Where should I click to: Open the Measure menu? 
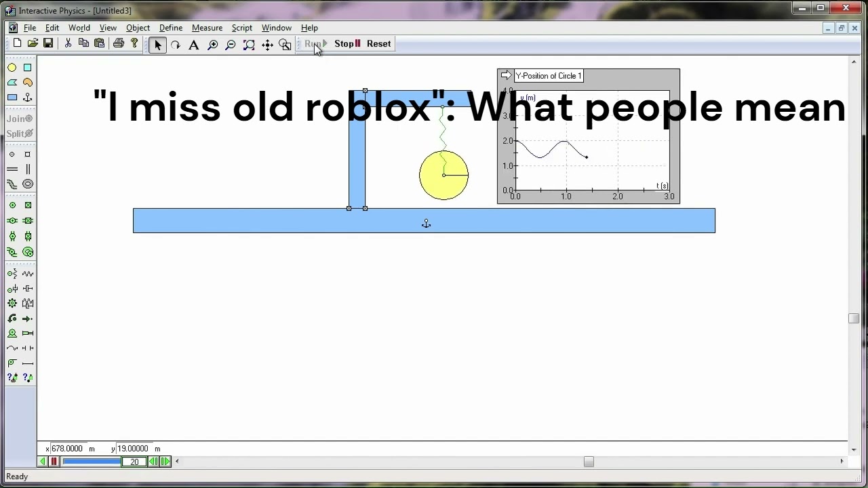pyautogui.click(x=207, y=28)
